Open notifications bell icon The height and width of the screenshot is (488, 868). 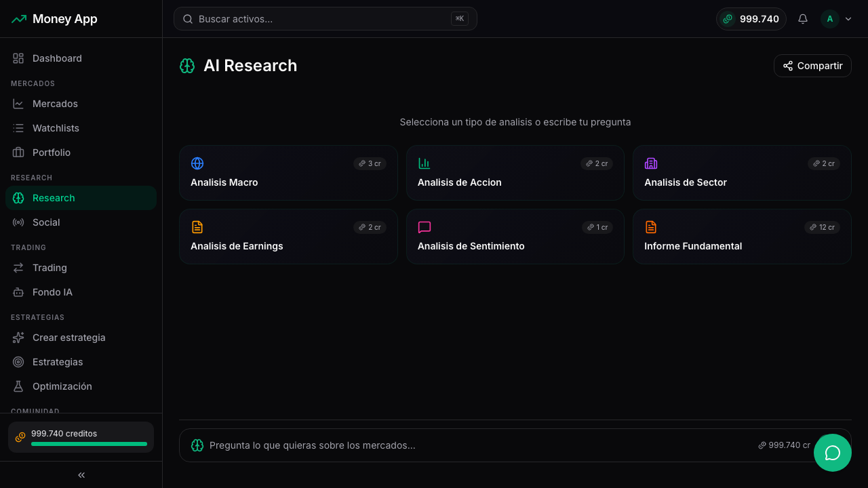click(x=803, y=19)
